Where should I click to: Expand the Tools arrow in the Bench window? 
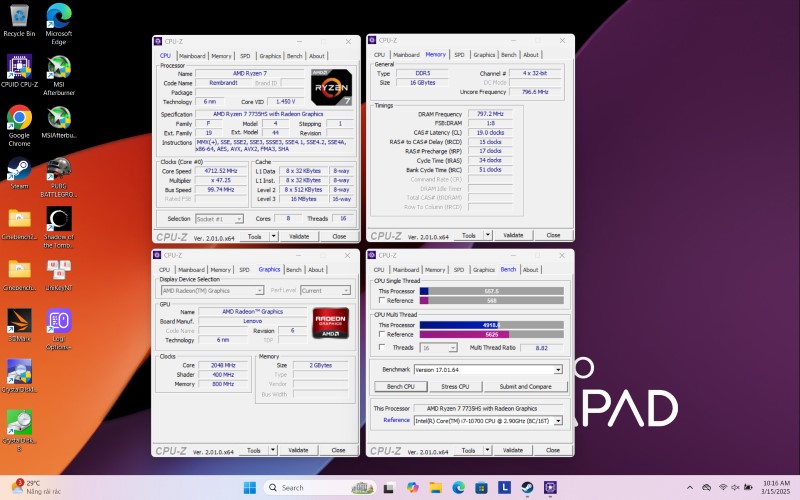click(x=487, y=450)
